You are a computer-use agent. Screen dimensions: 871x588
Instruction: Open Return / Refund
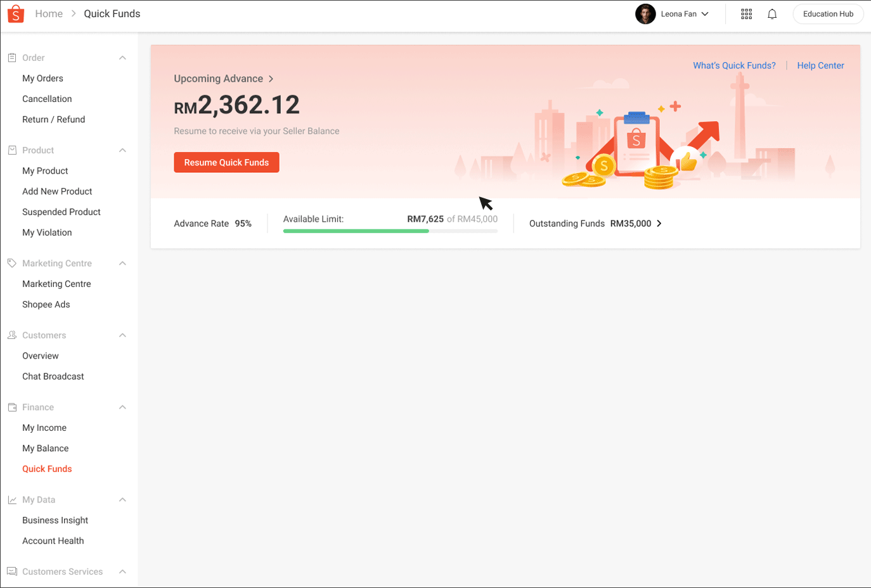(x=53, y=119)
